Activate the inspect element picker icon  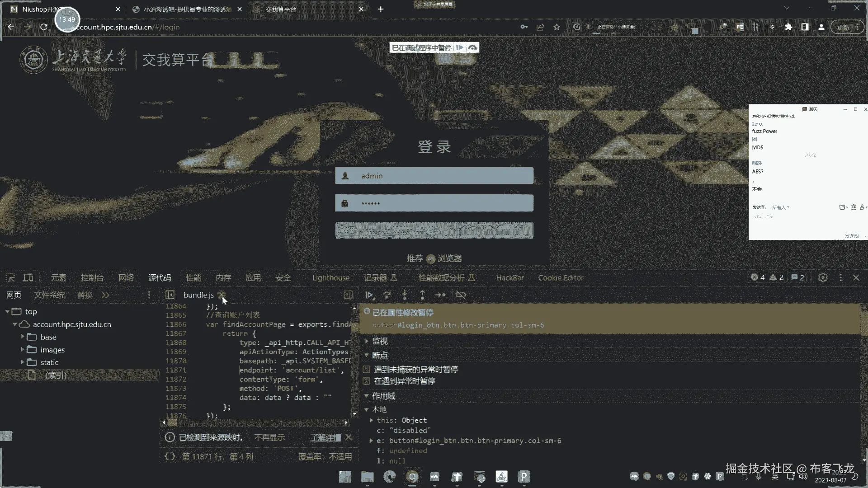tap(10, 277)
